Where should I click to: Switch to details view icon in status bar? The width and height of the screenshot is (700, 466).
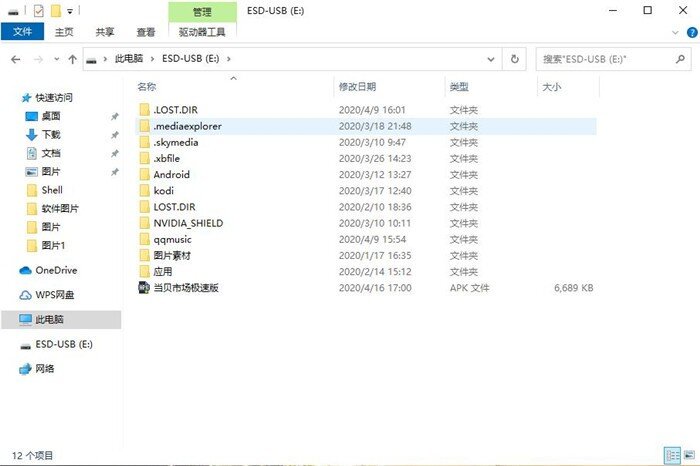[672, 456]
